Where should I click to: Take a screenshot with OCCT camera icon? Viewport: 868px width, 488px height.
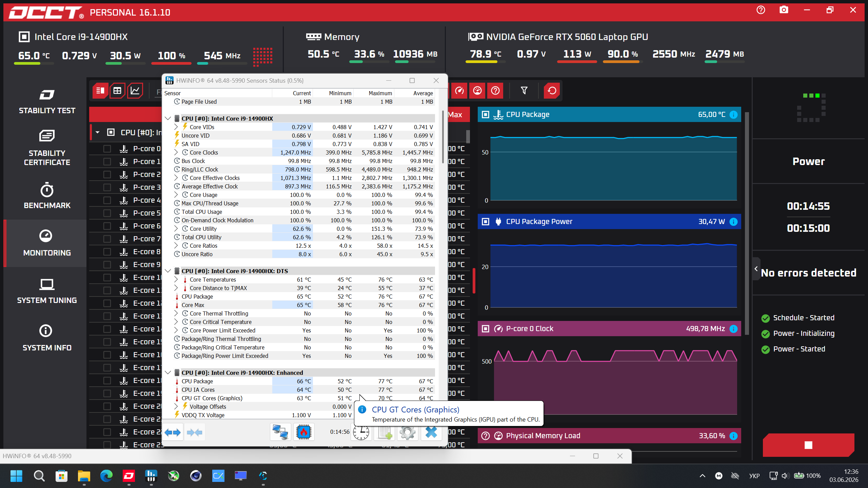click(784, 10)
